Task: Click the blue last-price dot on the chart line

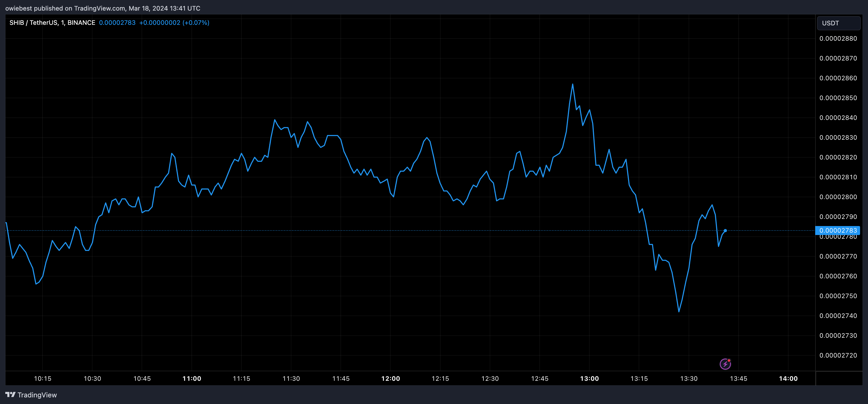Action: [725, 231]
